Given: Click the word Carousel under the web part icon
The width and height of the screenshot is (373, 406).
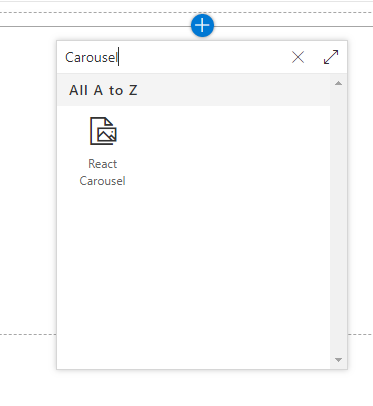Looking at the screenshot, I should pyautogui.click(x=103, y=181).
